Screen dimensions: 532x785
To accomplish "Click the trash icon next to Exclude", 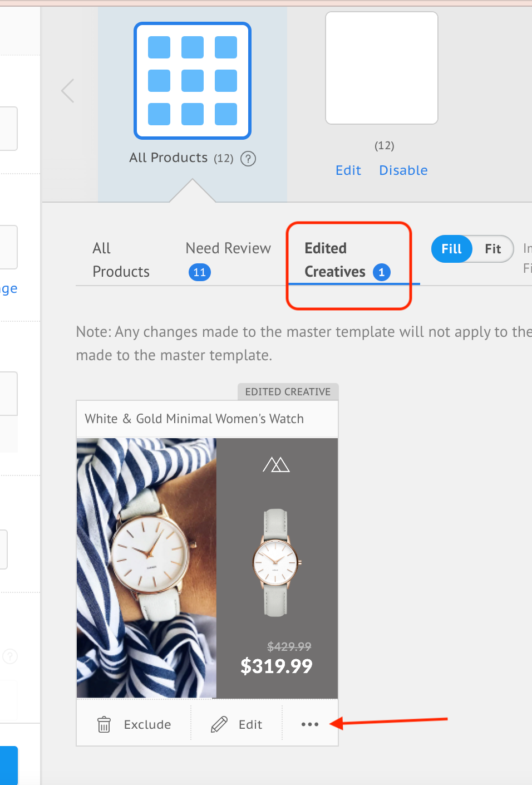I will (104, 724).
